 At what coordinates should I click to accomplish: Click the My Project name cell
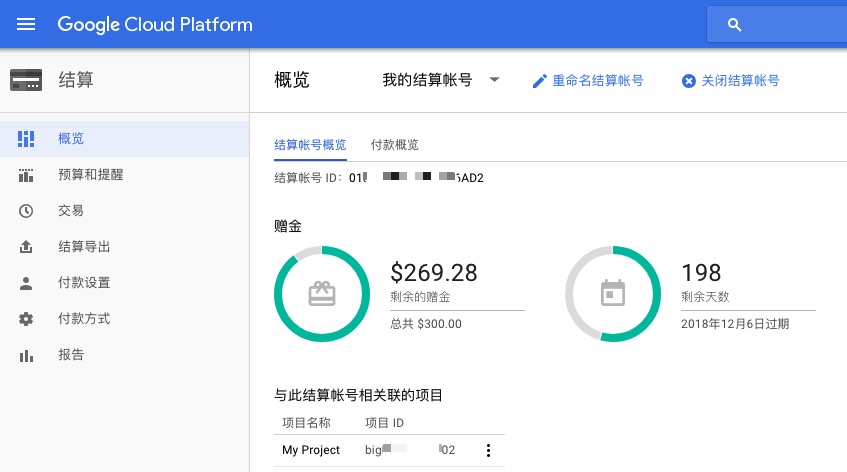311,450
